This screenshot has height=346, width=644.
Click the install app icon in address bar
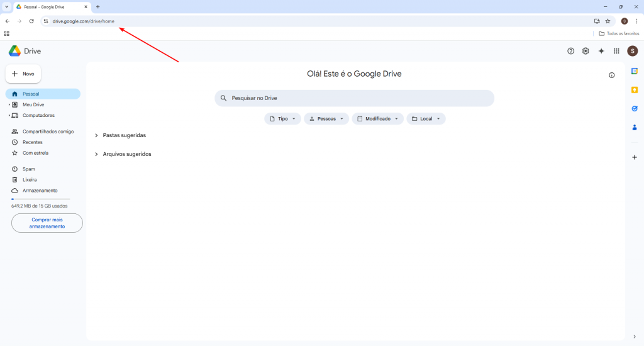point(597,21)
